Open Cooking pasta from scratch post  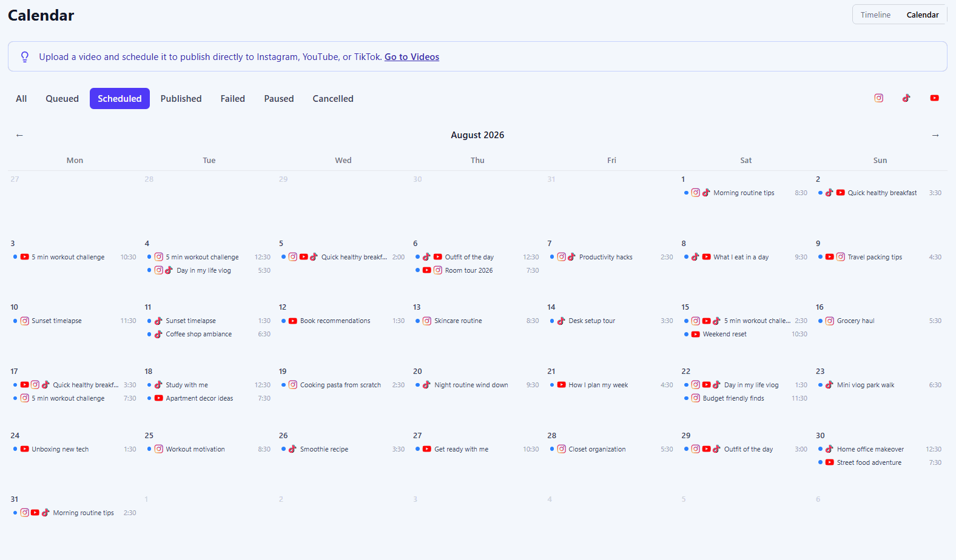343,385
